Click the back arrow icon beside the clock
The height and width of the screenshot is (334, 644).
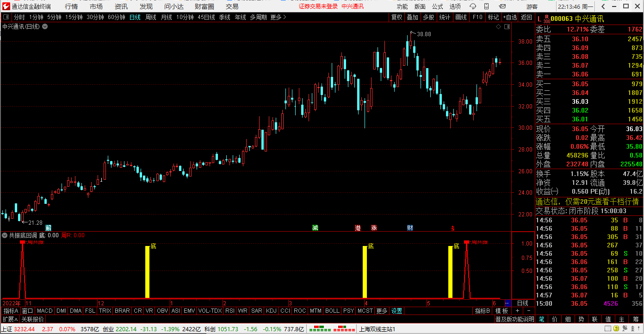pyautogui.click(x=602, y=6)
